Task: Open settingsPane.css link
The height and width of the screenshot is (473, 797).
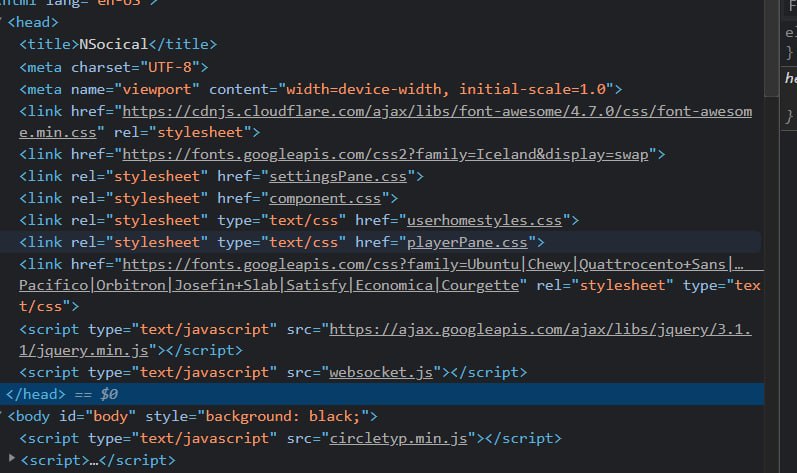Action: (x=338, y=176)
